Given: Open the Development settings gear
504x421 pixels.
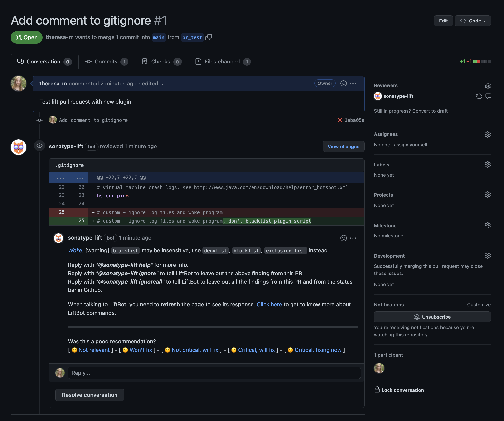Looking at the screenshot, I should pyautogui.click(x=488, y=255).
